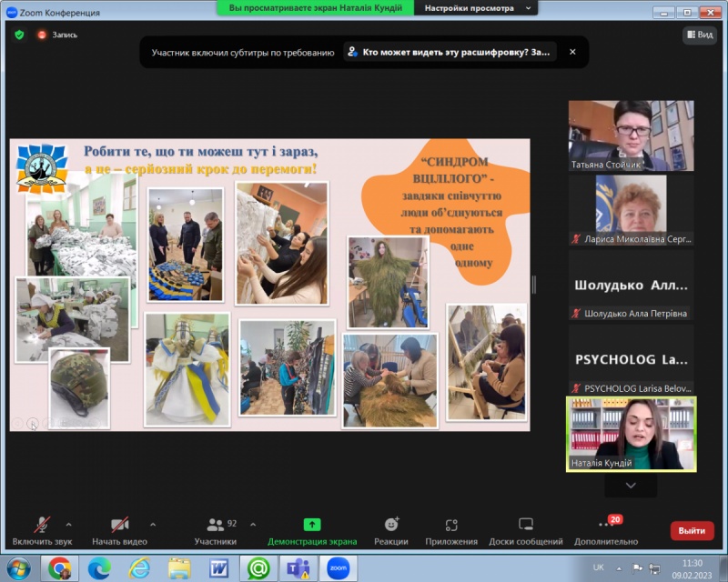Change layout with the Вид button
728x582 pixels.
(x=700, y=35)
